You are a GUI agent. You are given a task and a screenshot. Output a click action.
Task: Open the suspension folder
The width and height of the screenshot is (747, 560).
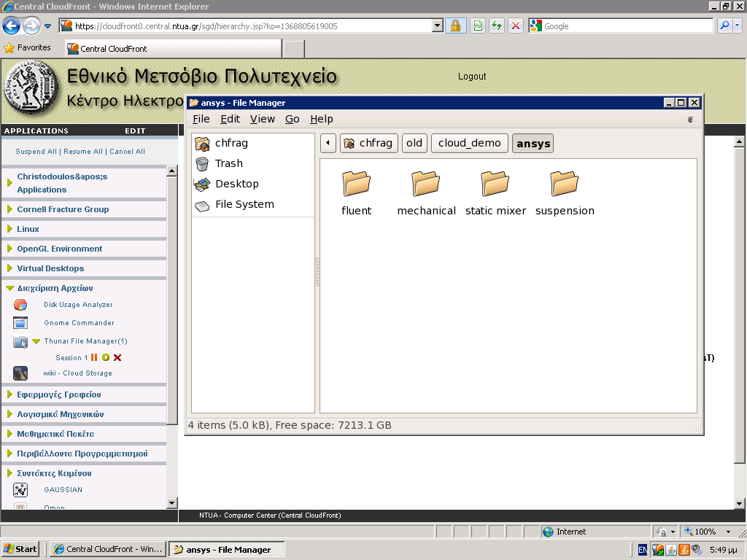point(564,184)
